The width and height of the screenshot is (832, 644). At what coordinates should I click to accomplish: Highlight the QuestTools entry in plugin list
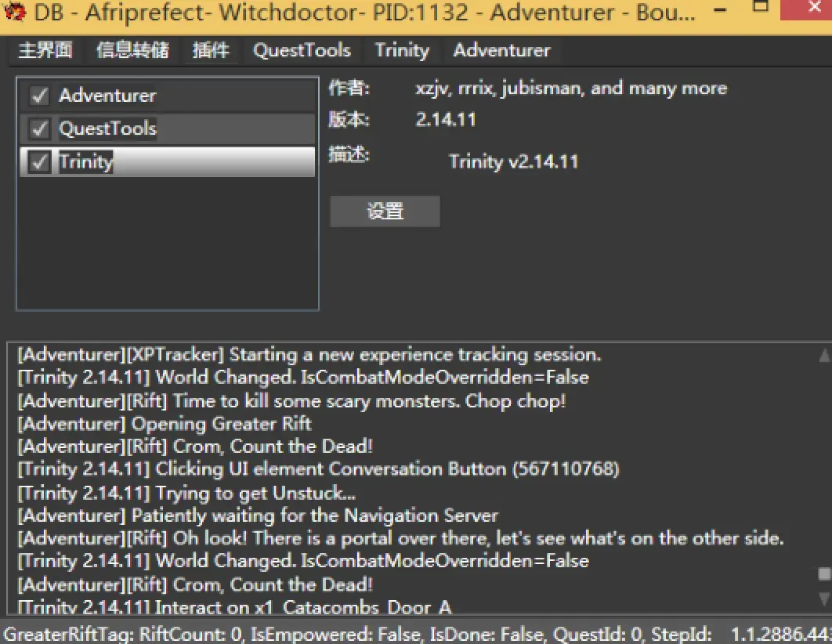(107, 129)
